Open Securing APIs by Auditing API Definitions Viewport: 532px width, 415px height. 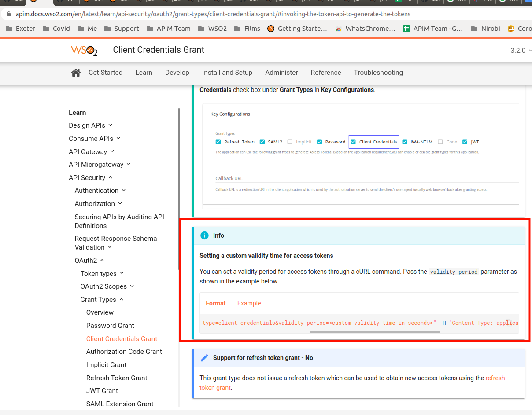(x=119, y=221)
